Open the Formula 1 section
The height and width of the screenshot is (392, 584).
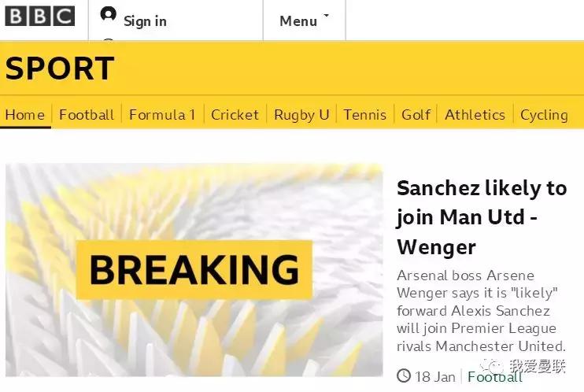(x=162, y=115)
